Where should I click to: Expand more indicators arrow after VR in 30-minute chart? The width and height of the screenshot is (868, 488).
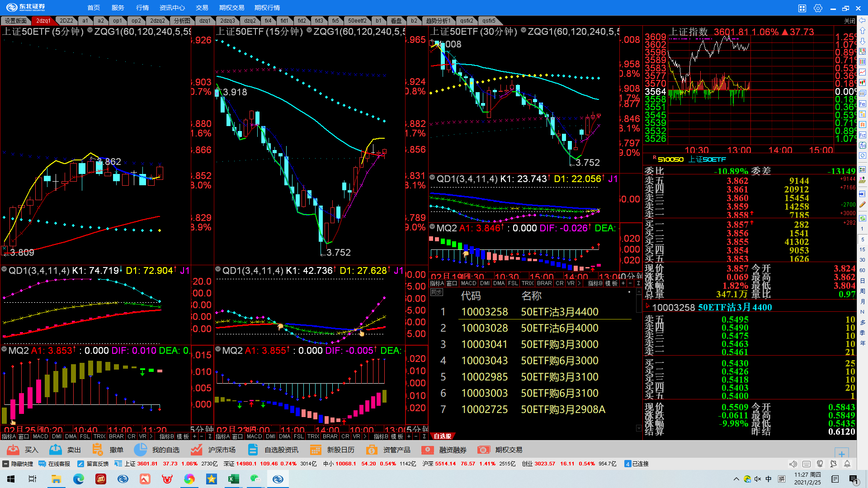click(x=579, y=283)
